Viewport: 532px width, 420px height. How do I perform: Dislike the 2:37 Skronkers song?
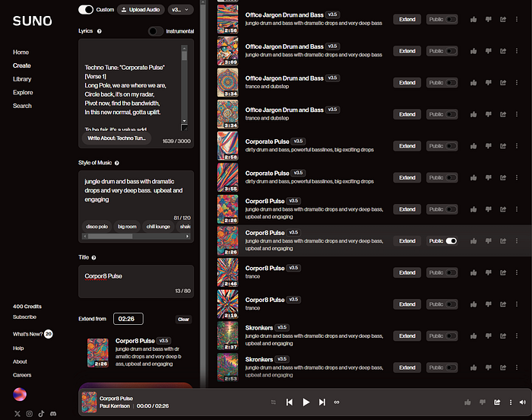[488, 336]
